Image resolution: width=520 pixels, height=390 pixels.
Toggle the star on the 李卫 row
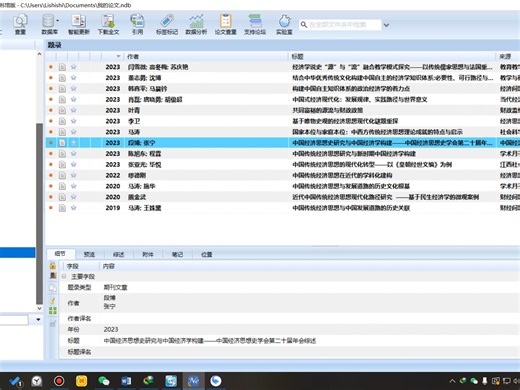point(74,121)
